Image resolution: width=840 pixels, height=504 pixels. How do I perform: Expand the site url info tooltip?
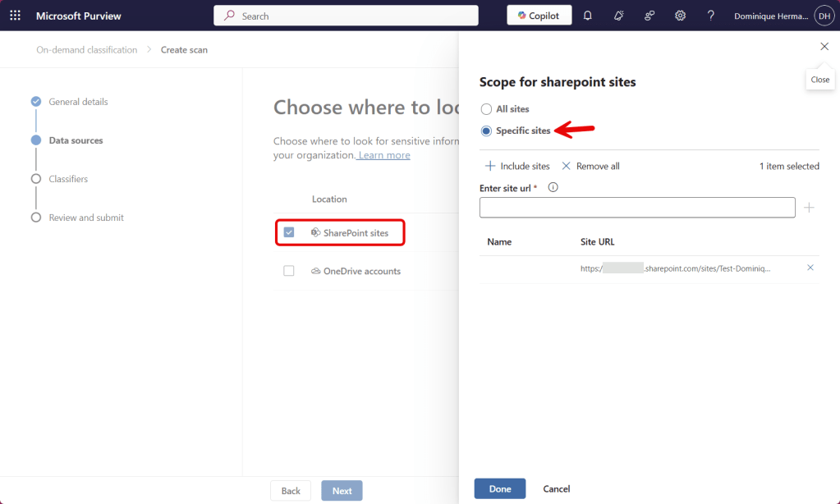coord(553,187)
